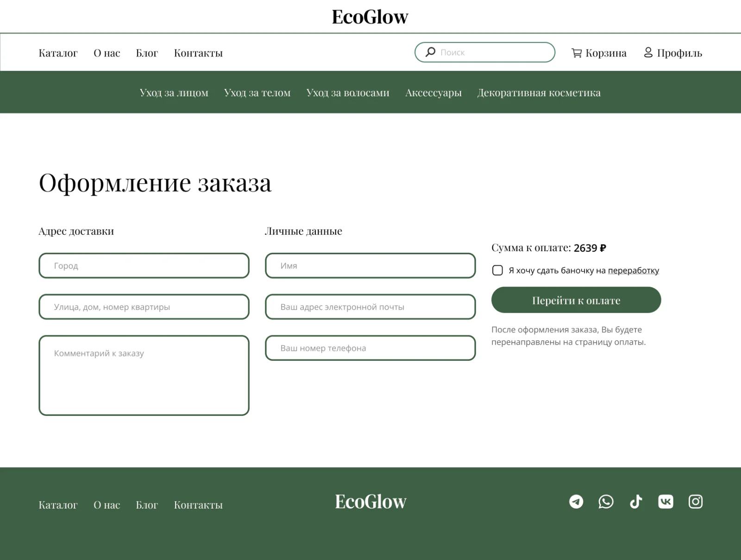
Task: Click the EcoGlow logo in the footer
Action: [x=370, y=502]
